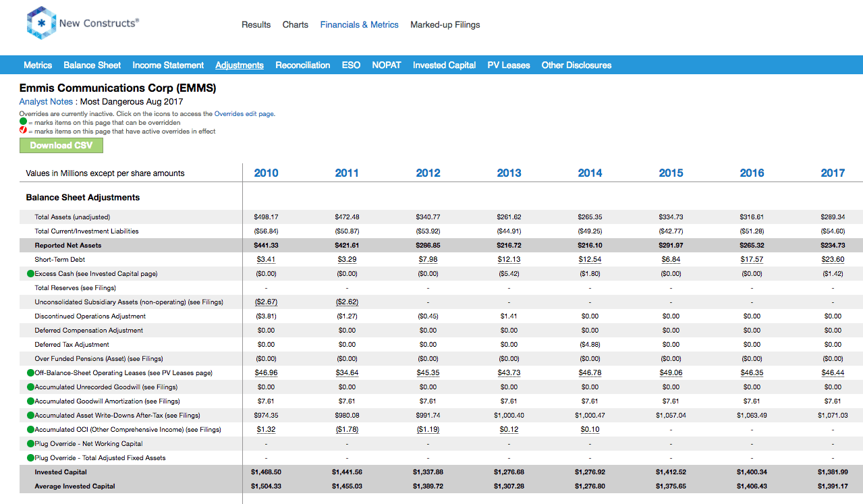Screen dimensions: 863x504
Task: Open Off-Balance-Sheet Operating Leases value $49.06
Action: pyautogui.click(x=671, y=373)
